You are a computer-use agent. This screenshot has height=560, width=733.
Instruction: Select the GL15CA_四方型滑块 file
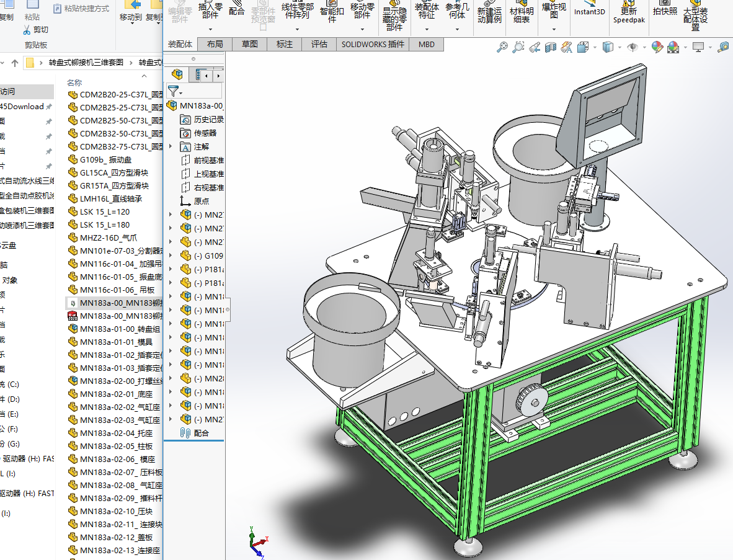pos(113,172)
